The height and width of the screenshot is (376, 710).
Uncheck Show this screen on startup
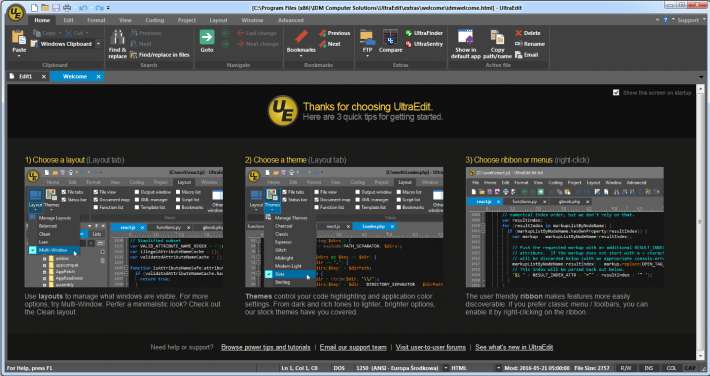pyautogui.click(x=616, y=92)
